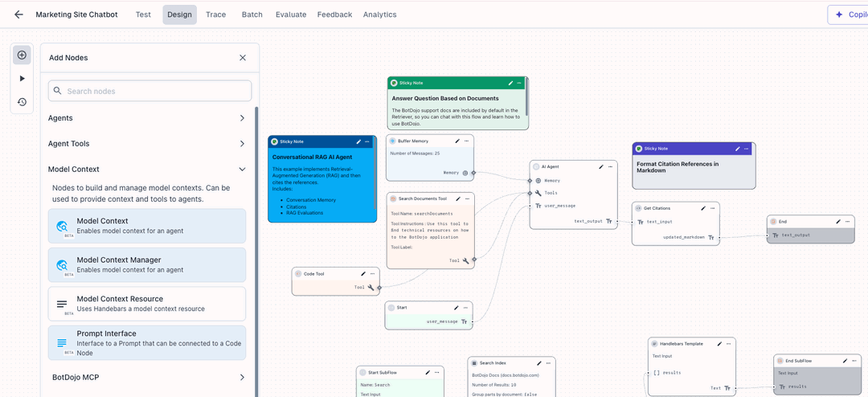Edit the Answer Question sticky note
This screenshot has height=397, width=868.
coord(511,83)
